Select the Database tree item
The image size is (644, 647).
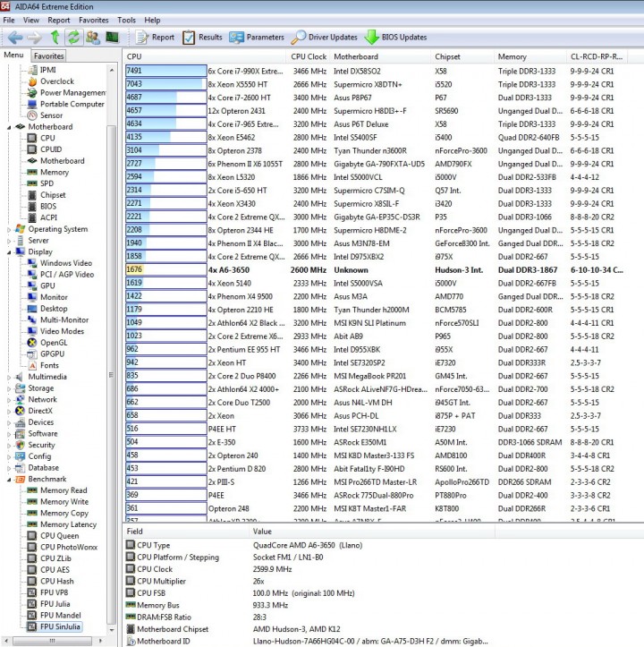click(43, 468)
